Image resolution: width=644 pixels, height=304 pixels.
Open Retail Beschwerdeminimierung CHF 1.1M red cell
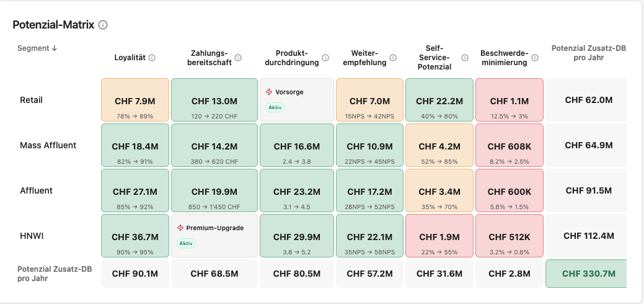[x=509, y=100]
